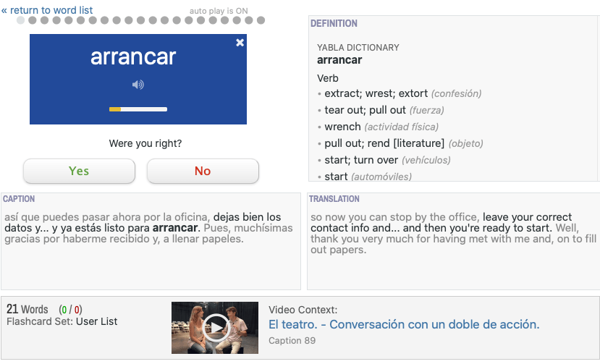Select the 'start; turn over' definition entry
This screenshot has height=364, width=600.
click(361, 160)
